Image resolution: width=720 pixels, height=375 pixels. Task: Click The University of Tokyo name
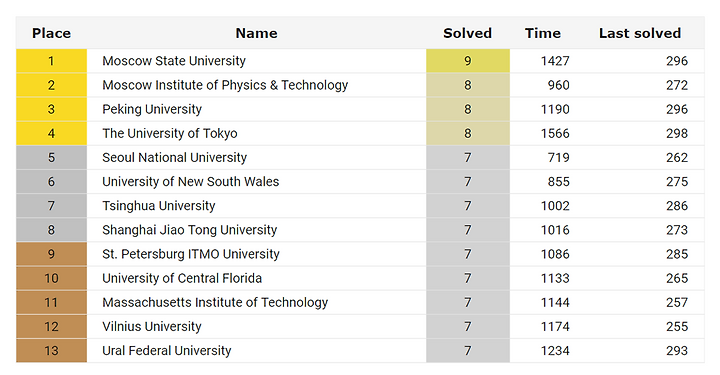click(170, 133)
